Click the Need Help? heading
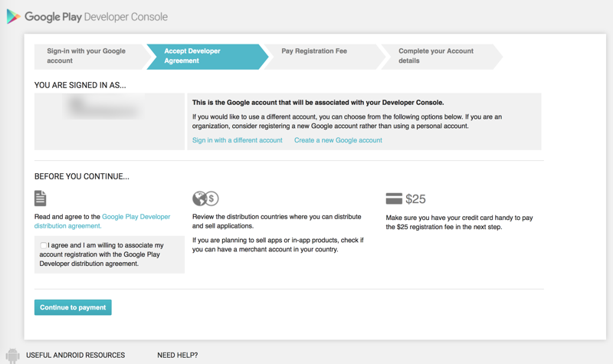This screenshot has height=364, width=613. pyautogui.click(x=177, y=356)
